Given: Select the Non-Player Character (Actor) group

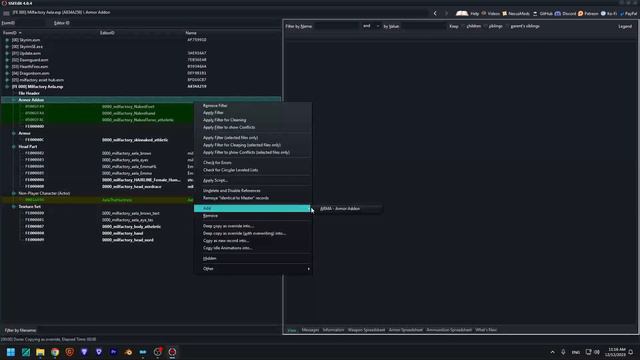Looking at the screenshot, I should tap(44, 193).
